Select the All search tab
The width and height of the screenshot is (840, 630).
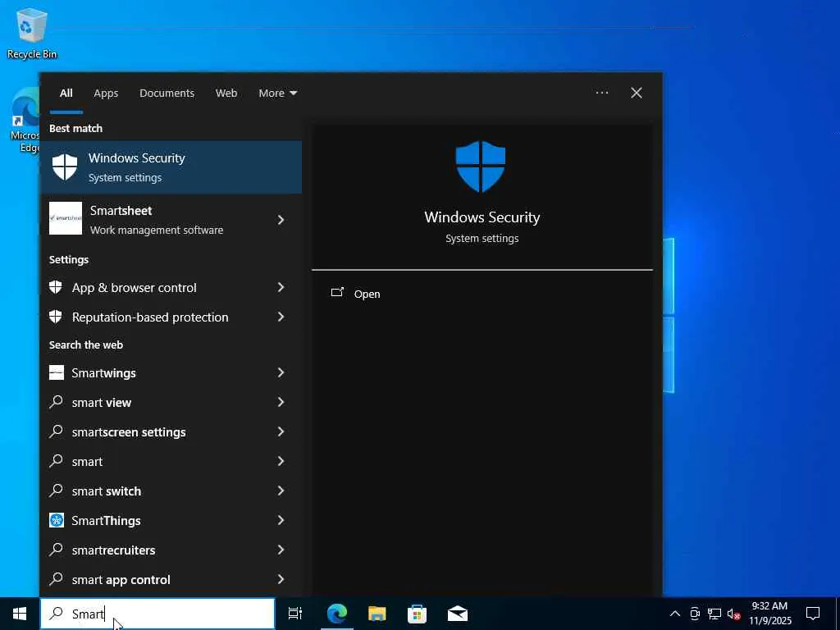[66, 93]
